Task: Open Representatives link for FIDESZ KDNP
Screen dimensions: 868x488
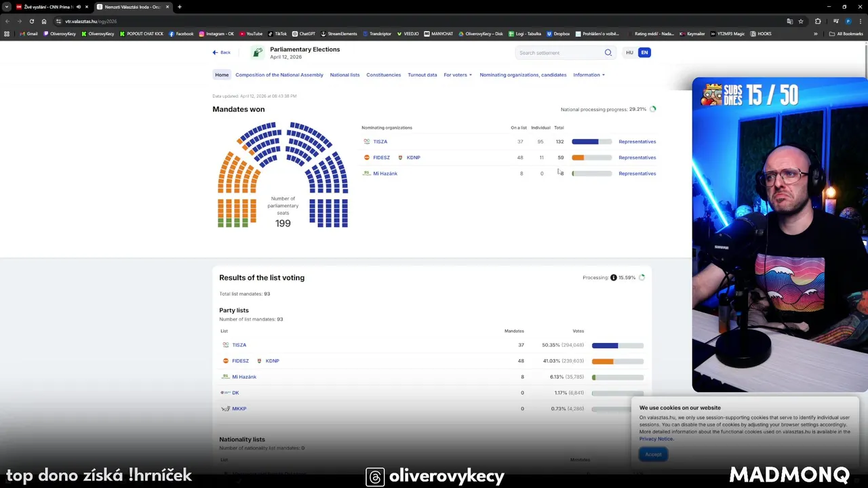Action: [x=637, y=157]
